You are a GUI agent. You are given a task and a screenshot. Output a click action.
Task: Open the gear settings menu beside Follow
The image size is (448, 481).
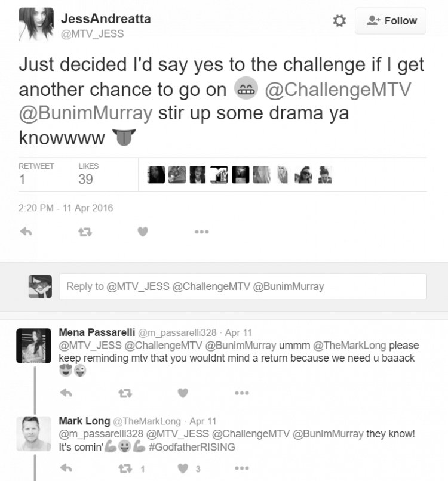[x=339, y=21]
